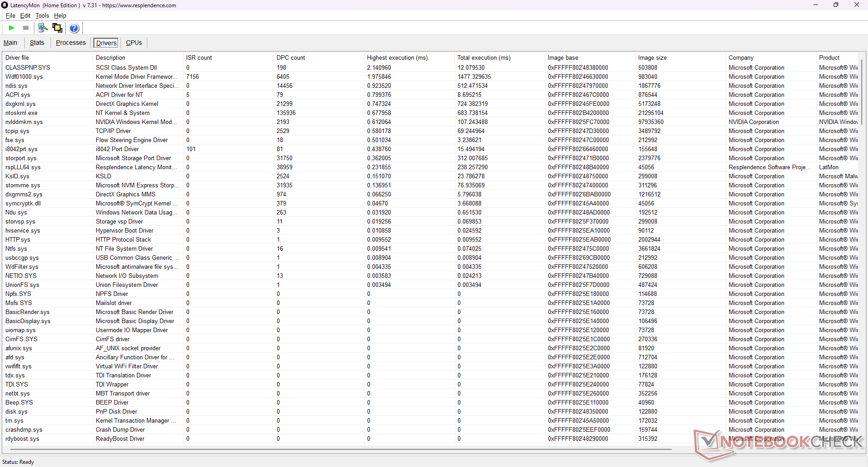Click the overlapping yellow squares toolbar icon
The height and width of the screenshot is (467, 868).
(x=57, y=28)
